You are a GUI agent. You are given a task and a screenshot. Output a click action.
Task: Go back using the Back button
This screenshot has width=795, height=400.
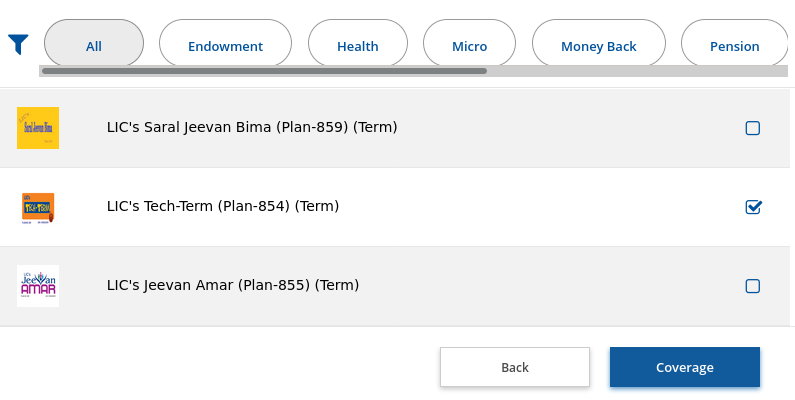[x=515, y=367]
